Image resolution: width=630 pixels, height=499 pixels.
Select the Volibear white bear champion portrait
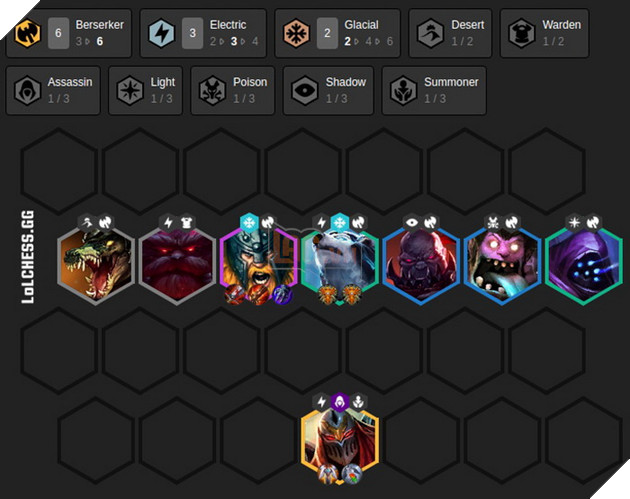click(340, 264)
